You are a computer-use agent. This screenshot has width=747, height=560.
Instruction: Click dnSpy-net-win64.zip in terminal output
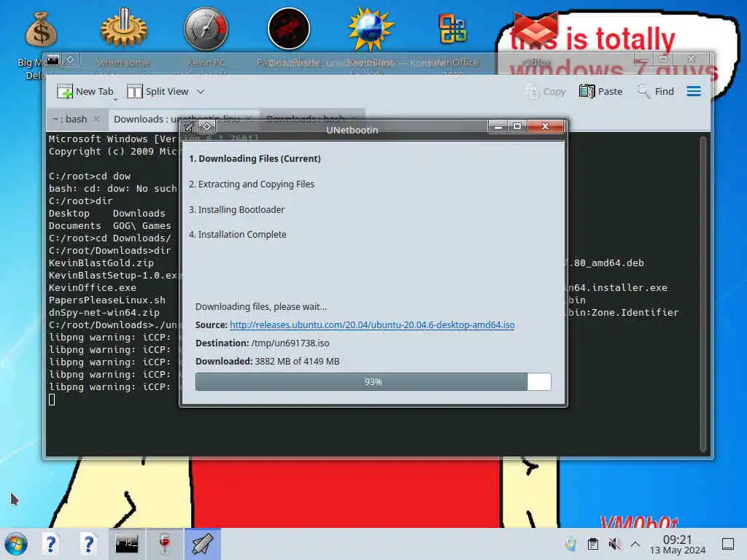[104, 313]
